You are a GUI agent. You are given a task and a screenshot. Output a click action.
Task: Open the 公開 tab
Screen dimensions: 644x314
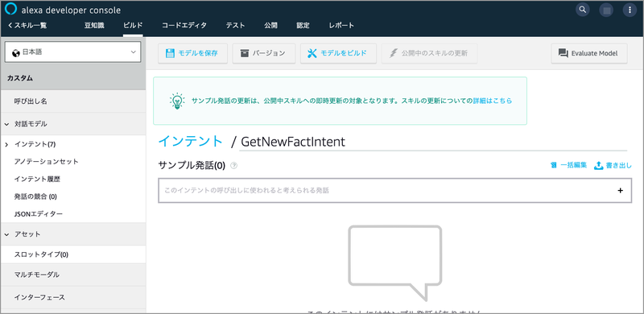270,26
